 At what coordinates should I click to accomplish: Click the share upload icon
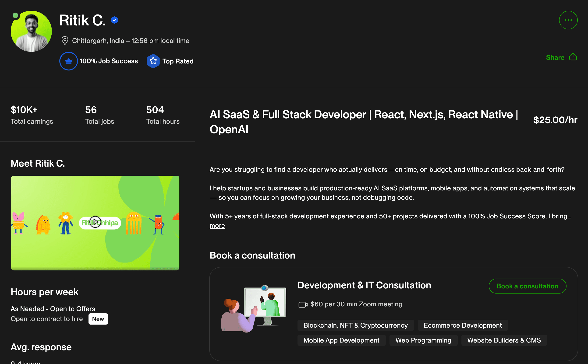click(x=573, y=57)
